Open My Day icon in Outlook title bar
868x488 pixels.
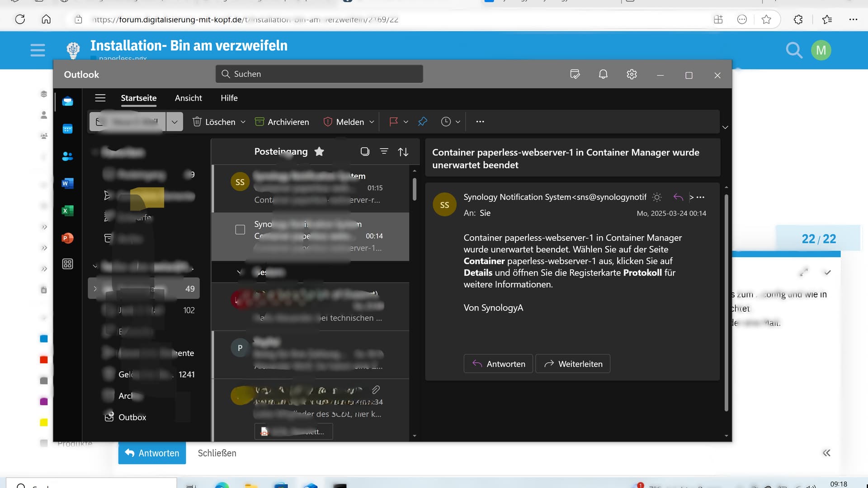coord(575,74)
